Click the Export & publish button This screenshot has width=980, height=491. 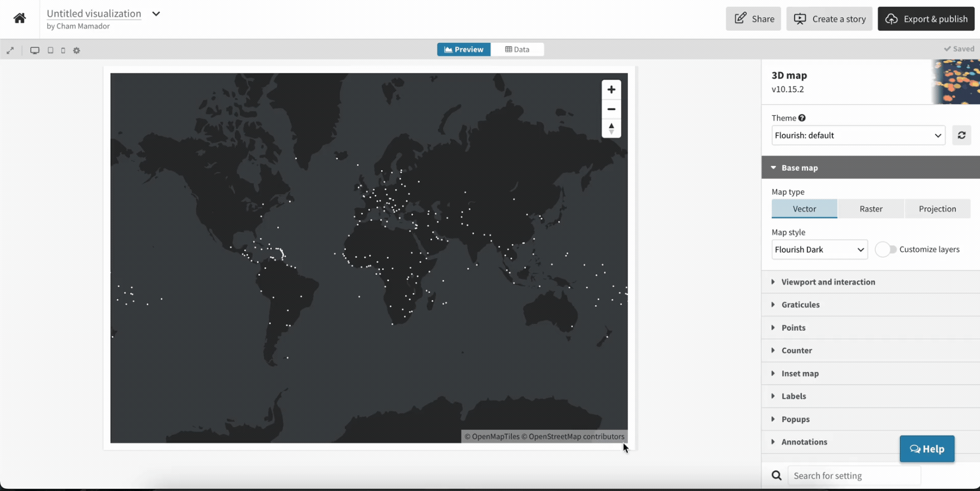(x=926, y=19)
